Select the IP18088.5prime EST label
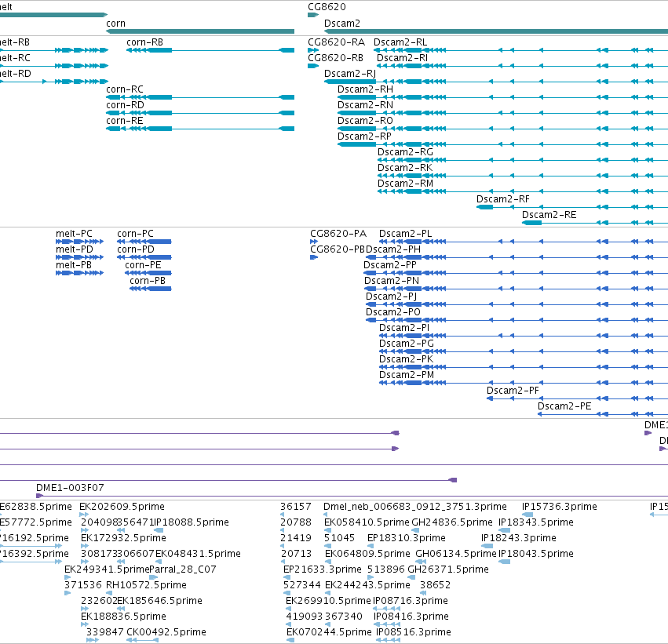668x644 pixels. pos(192,522)
